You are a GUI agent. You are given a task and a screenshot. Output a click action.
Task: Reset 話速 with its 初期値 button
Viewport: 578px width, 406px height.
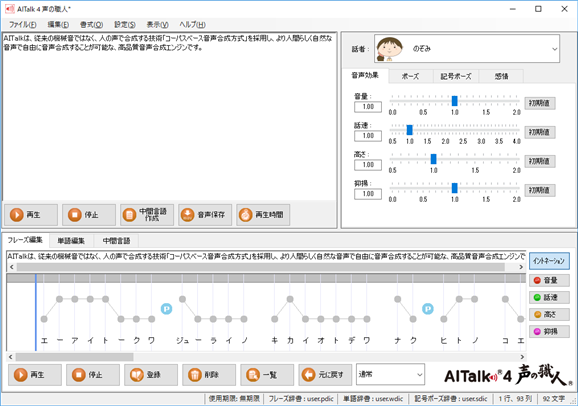(x=540, y=132)
